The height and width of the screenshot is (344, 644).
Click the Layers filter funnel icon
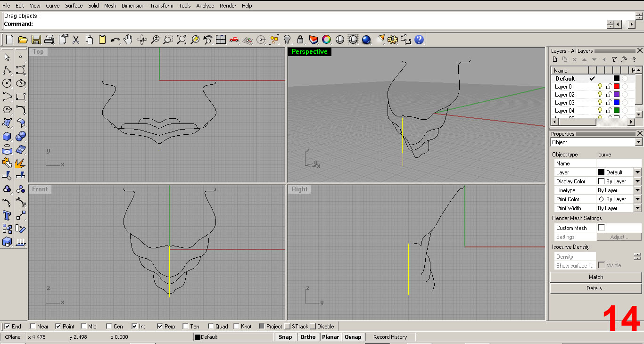point(614,59)
